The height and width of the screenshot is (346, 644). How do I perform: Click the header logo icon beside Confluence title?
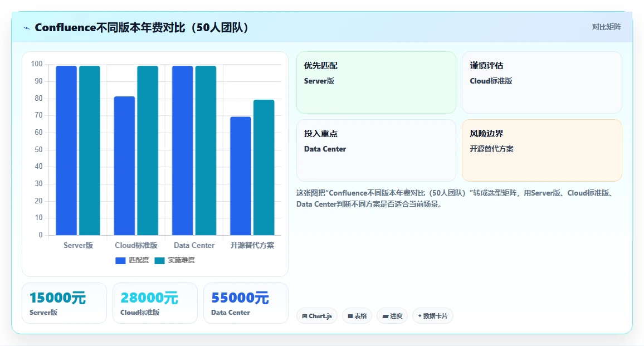tap(27, 28)
